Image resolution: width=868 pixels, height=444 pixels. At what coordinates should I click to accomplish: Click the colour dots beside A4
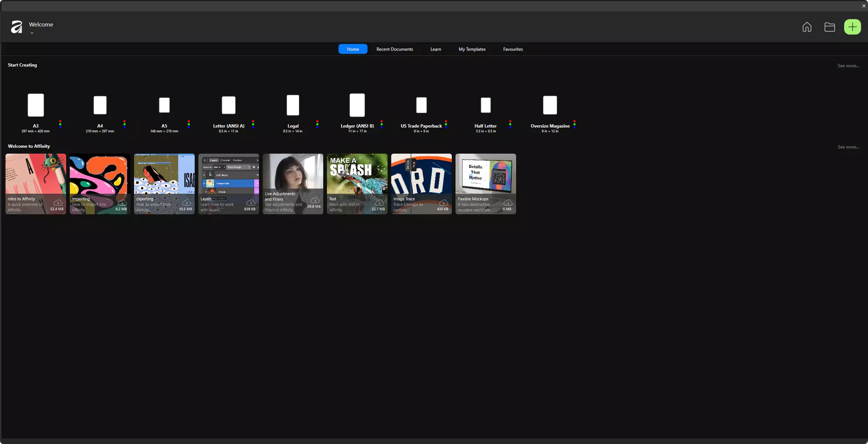tap(125, 124)
